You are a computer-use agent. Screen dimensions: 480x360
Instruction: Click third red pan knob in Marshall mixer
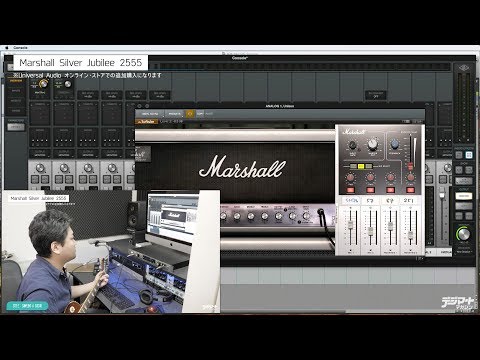(x=390, y=177)
